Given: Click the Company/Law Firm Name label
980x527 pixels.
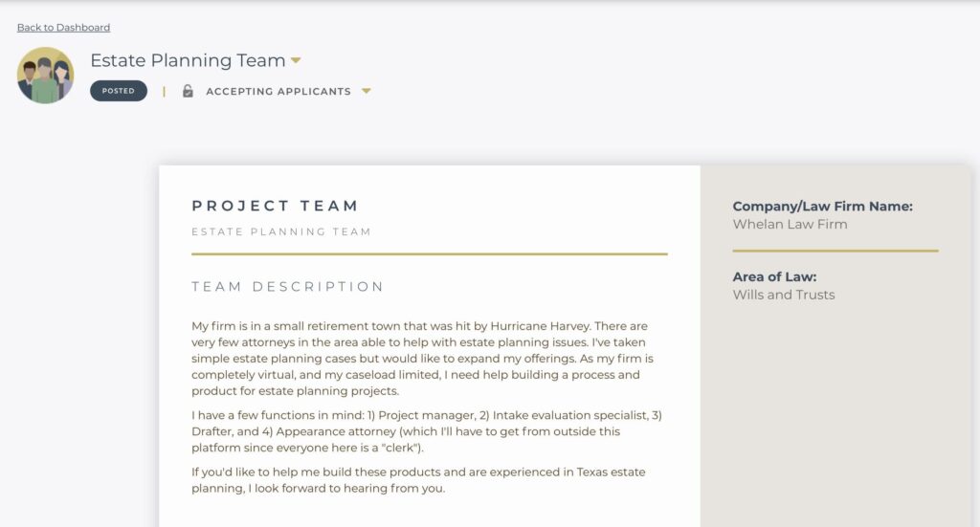Looking at the screenshot, I should pos(822,206).
